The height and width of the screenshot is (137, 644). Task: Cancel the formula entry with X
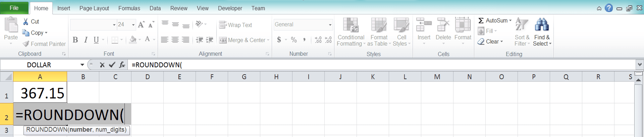(102, 65)
